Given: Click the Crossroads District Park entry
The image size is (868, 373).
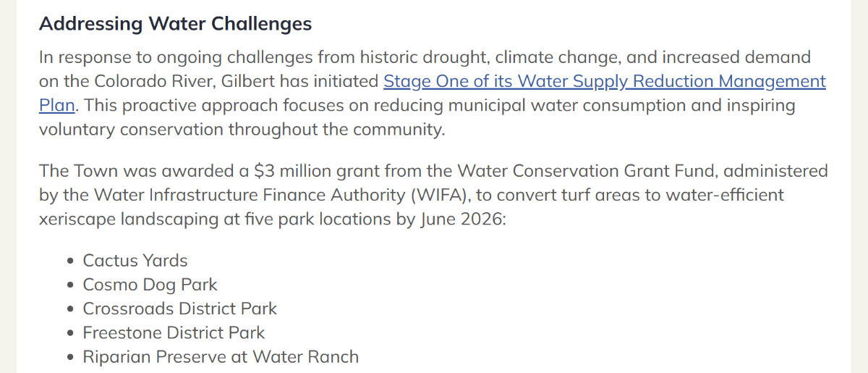Looking at the screenshot, I should pyautogui.click(x=179, y=309).
